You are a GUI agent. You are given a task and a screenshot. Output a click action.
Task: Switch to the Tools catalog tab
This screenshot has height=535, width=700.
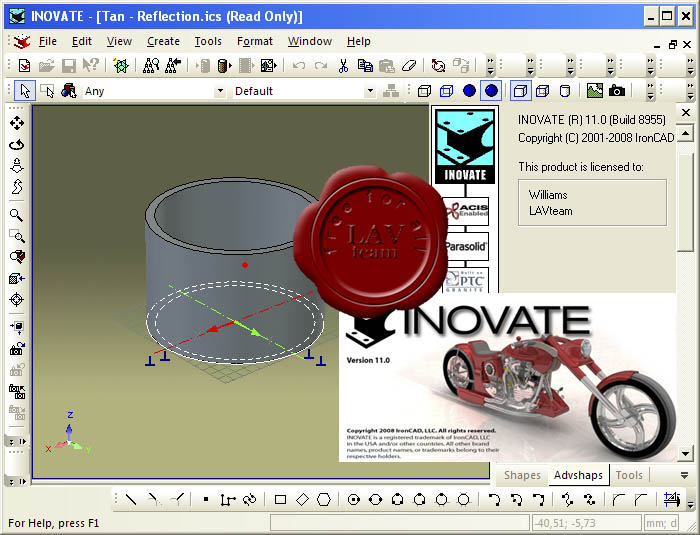(629, 475)
